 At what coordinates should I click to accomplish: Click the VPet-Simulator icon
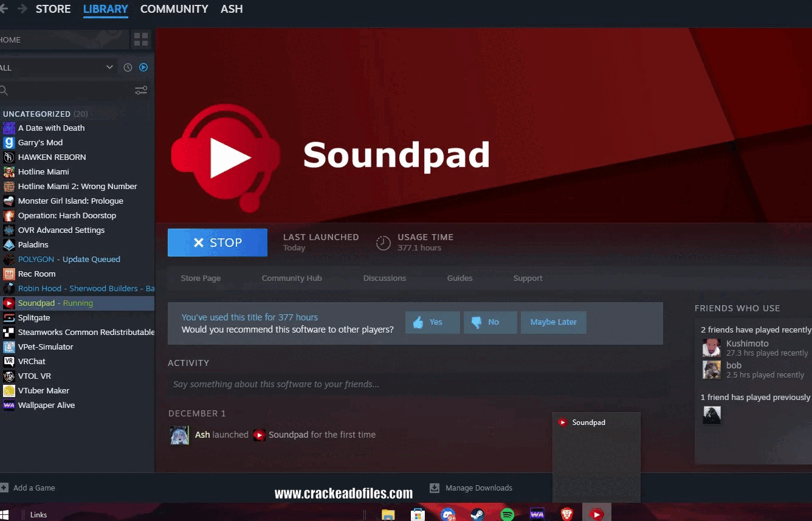9,347
